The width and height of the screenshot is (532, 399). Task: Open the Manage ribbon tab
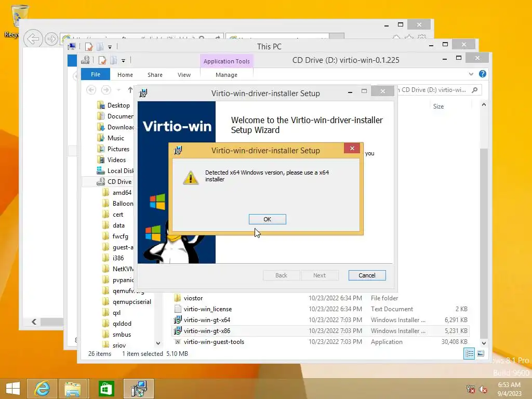pos(227,75)
